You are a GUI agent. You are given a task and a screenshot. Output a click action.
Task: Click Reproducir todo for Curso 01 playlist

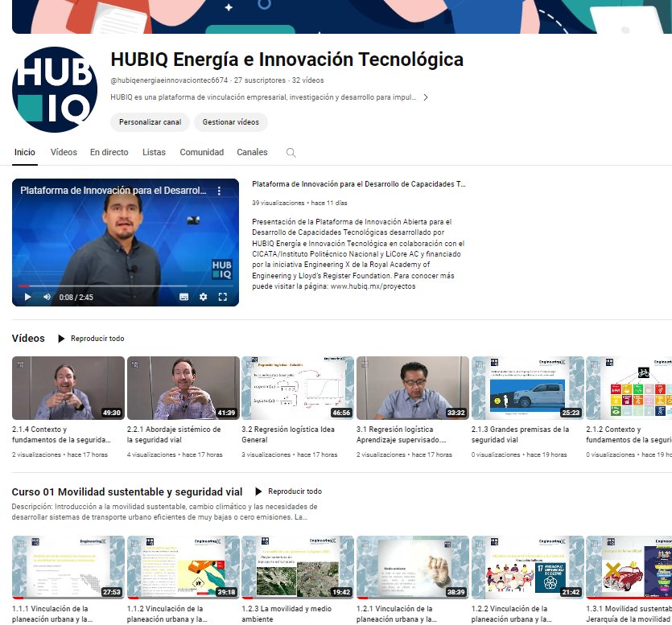(288, 491)
